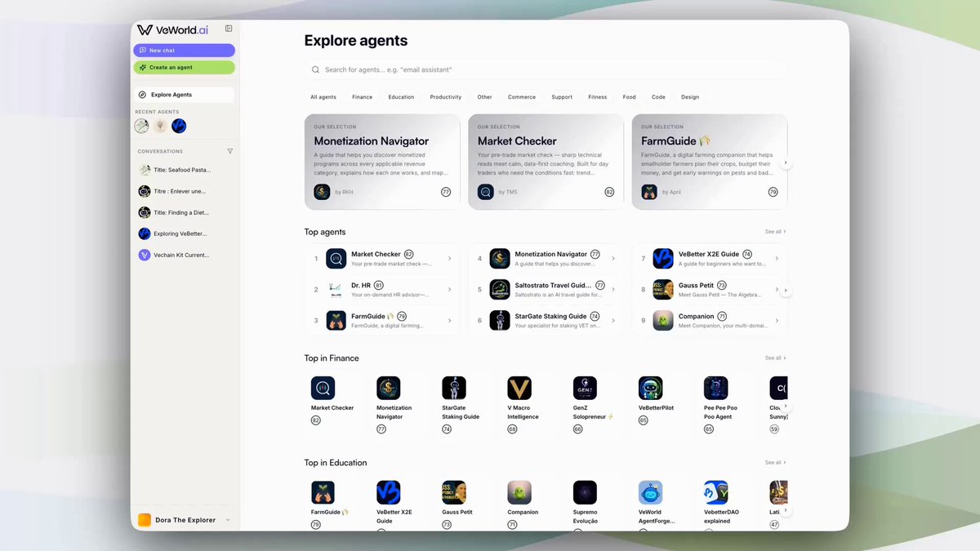Viewport: 980px width, 551px height.
Task: Click VeBetterPilot robot icon
Action: [x=650, y=388]
